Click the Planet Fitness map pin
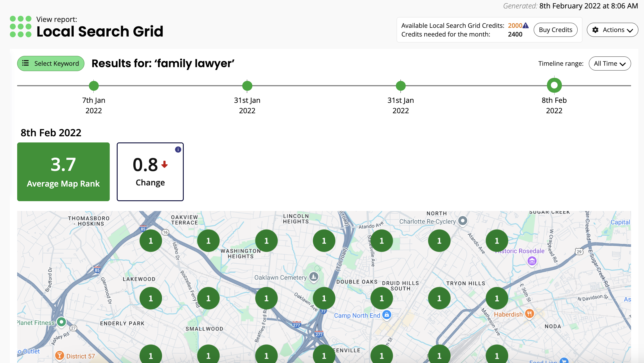The width and height of the screenshot is (644, 363). tap(61, 322)
